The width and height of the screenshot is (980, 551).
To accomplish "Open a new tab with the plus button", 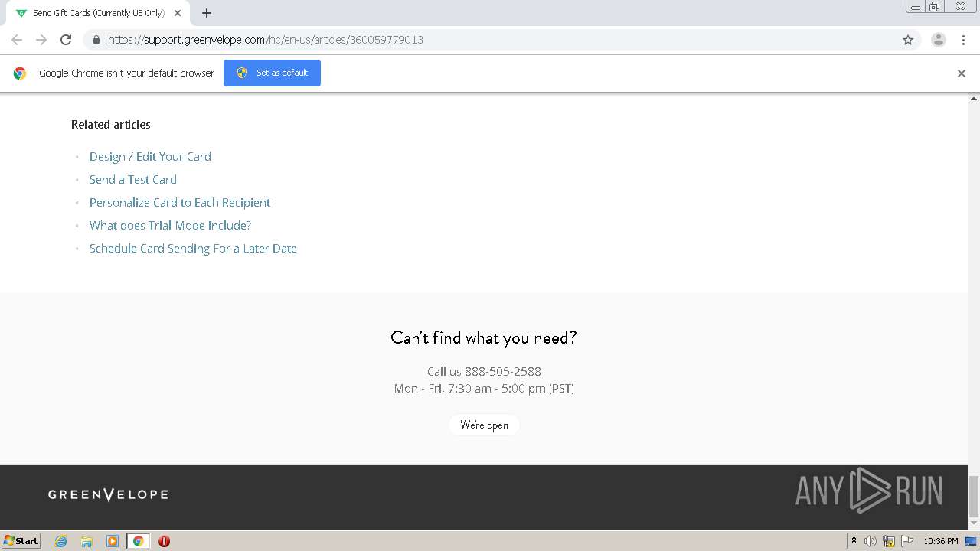I will [207, 13].
